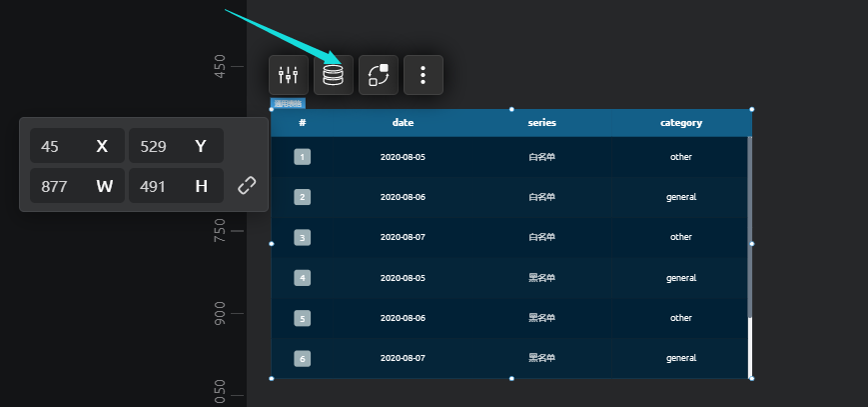Click the "series" column header
Image resolution: width=868 pixels, height=407 pixels.
tap(542, 123)
